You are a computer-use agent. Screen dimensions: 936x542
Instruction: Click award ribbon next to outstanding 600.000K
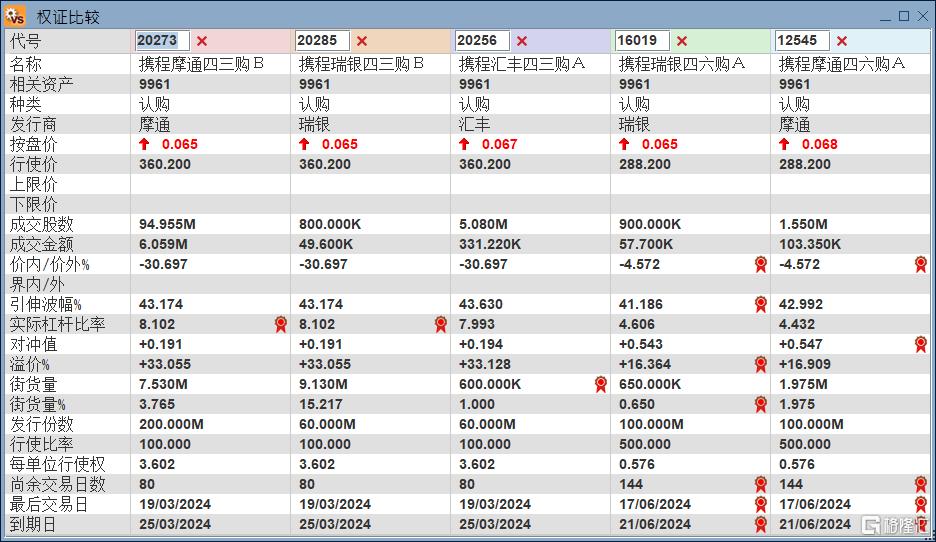click(x=601, y=384)
